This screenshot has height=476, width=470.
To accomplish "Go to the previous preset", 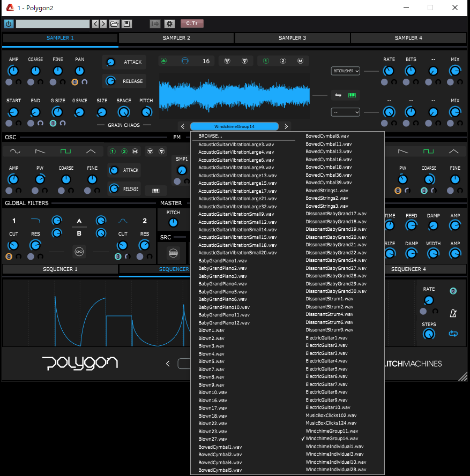I will (95, 24).
